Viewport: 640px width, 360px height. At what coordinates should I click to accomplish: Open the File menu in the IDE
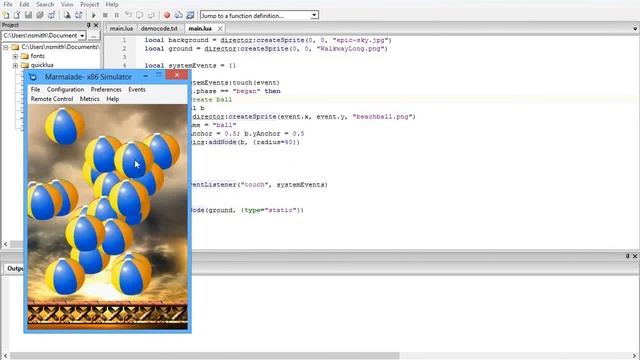coord(8,4)
